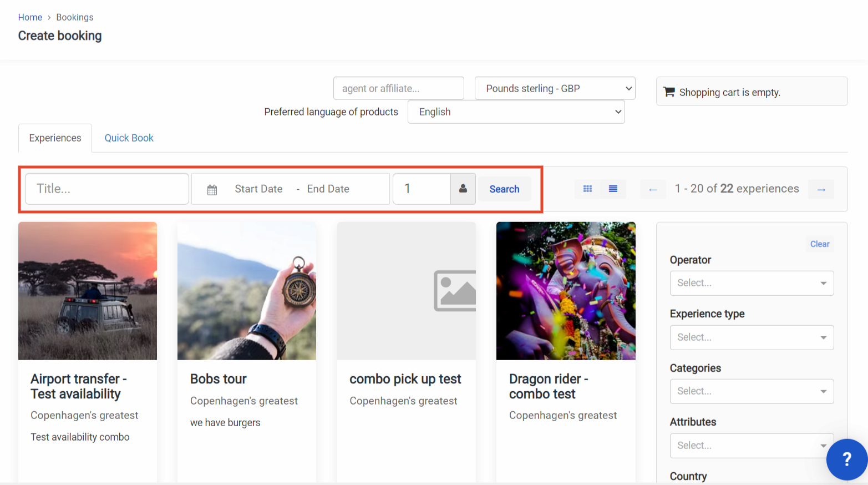Expand the Operator select dropdown
This screenshot has height=485, width=868.
(x=752, y=283)
